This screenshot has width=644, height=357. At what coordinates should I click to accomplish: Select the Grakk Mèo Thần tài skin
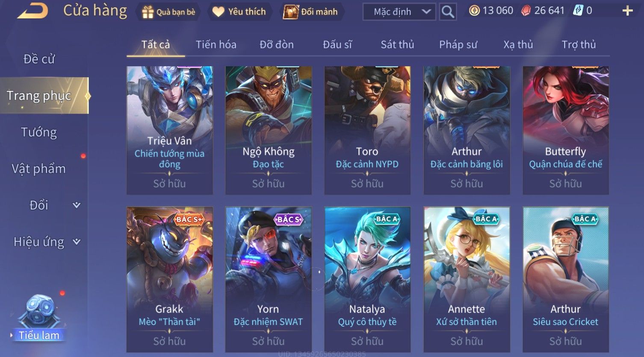click(x=169, y=280)
